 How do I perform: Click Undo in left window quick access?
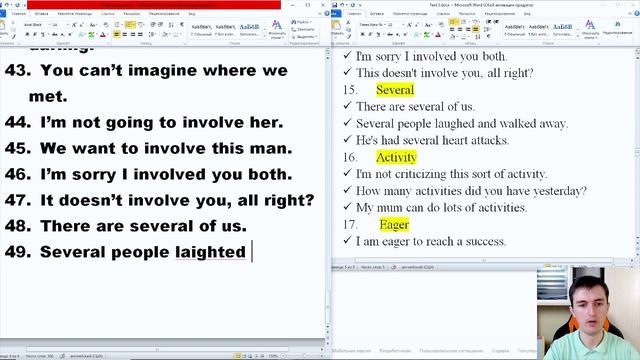(x=7, y=5)
